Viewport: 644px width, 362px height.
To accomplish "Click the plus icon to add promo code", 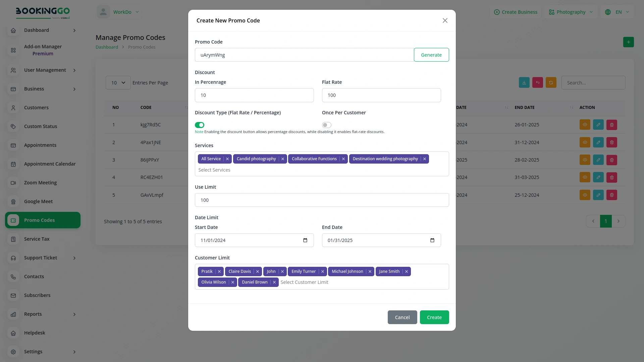I will point(629,42).
